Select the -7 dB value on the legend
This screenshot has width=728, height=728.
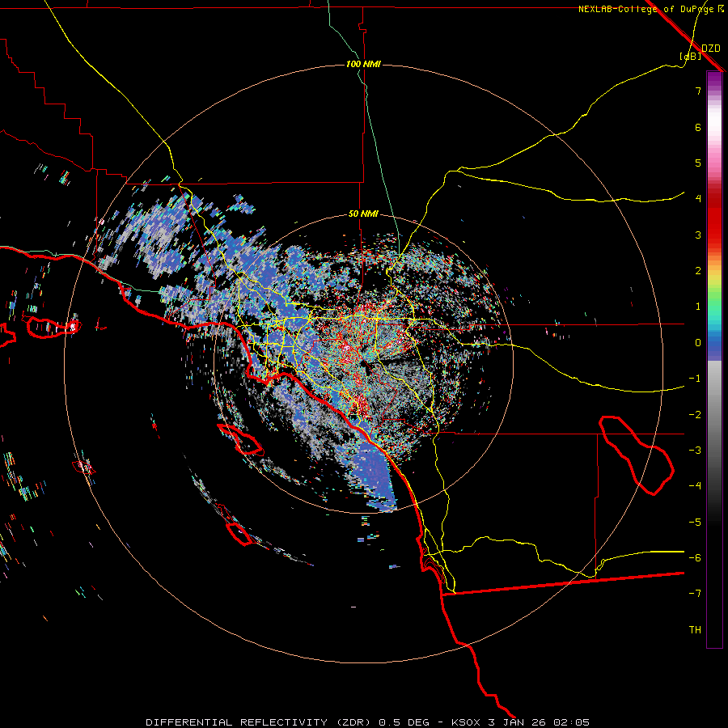[x=695, y=594]
